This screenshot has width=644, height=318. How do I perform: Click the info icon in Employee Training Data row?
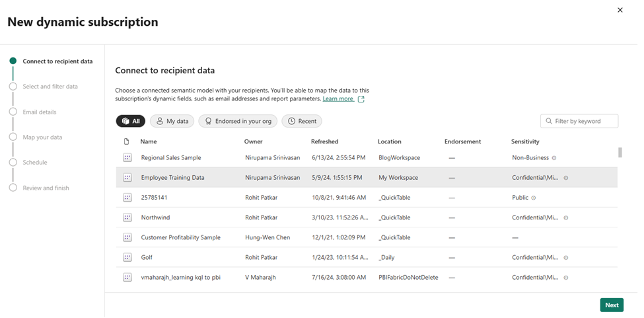pyautogui.click(x=566, y=178)
